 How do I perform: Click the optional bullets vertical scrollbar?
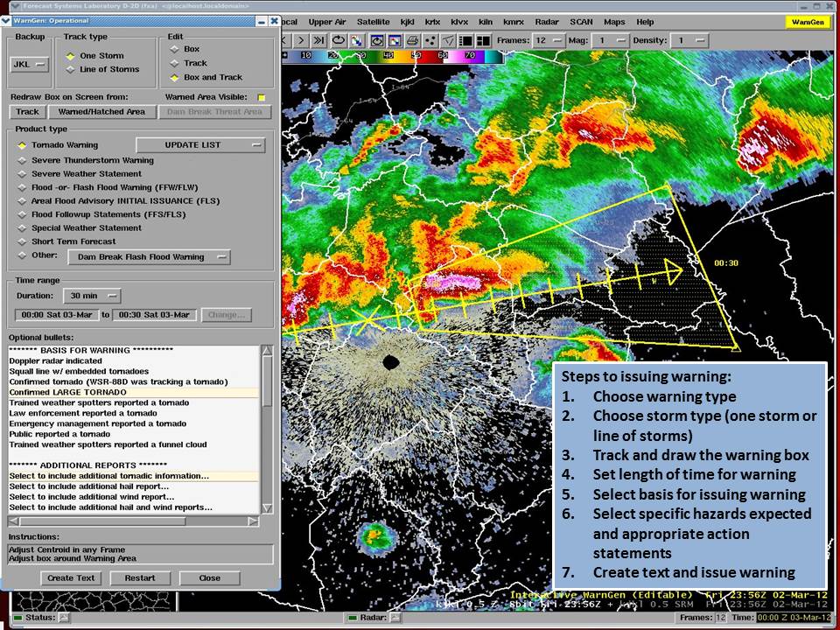click(x=267, y=430)
